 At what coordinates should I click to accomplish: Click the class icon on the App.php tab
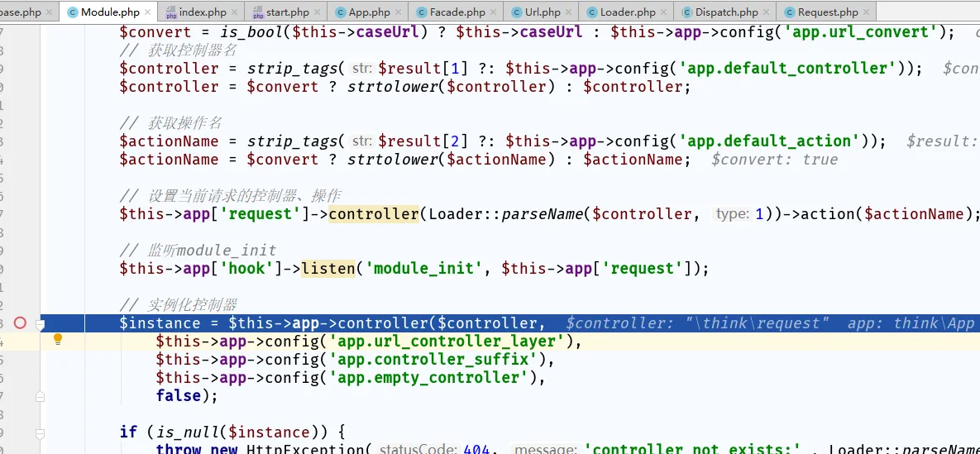(x=340, y=12)
